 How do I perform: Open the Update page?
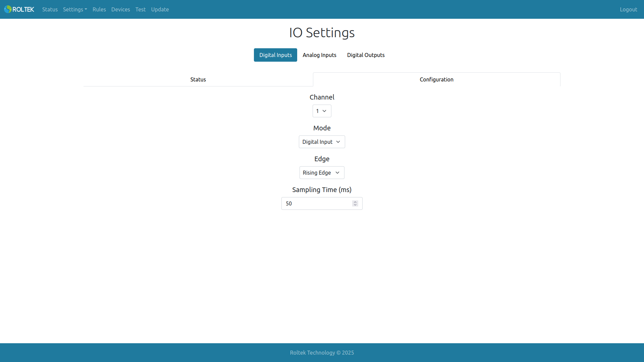click(160, 9)
